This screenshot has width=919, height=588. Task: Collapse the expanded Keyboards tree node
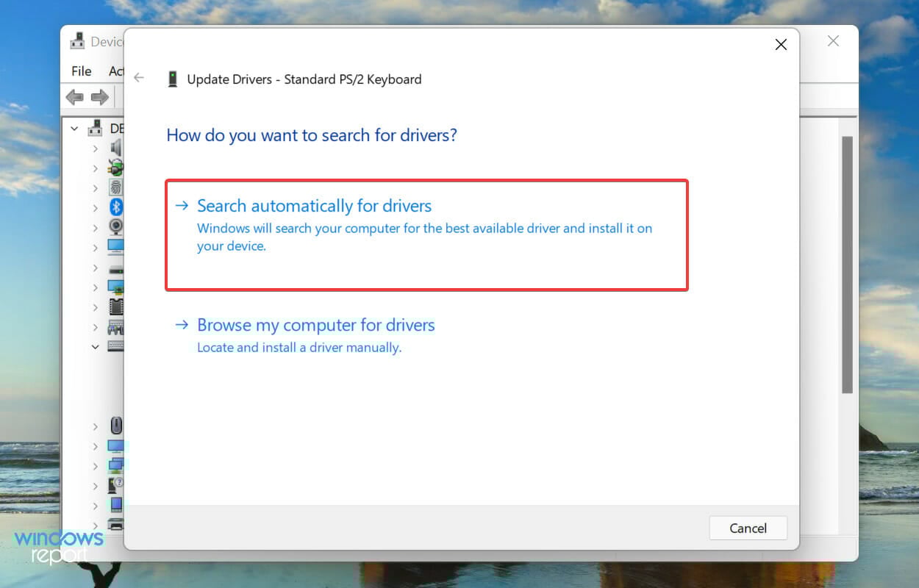pos(96,346)
